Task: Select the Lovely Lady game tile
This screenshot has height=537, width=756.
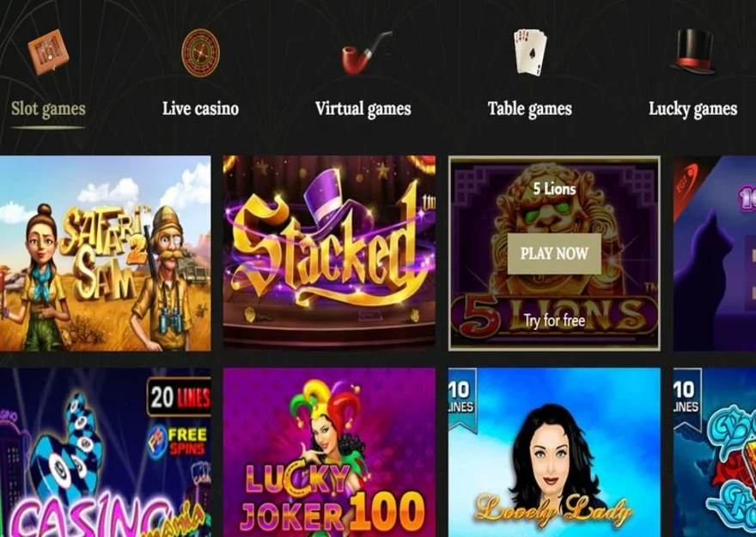Action: (x=554, y=453)
